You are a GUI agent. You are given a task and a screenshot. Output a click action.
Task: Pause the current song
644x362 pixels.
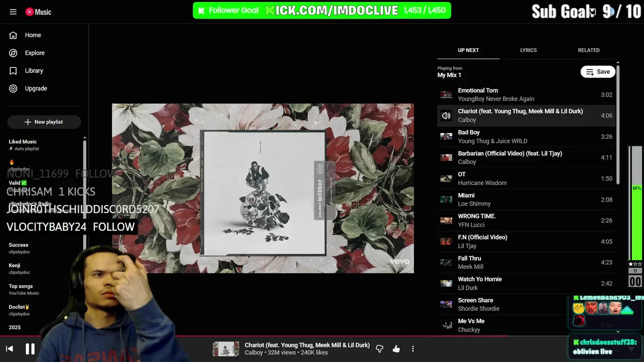point(30,348)
